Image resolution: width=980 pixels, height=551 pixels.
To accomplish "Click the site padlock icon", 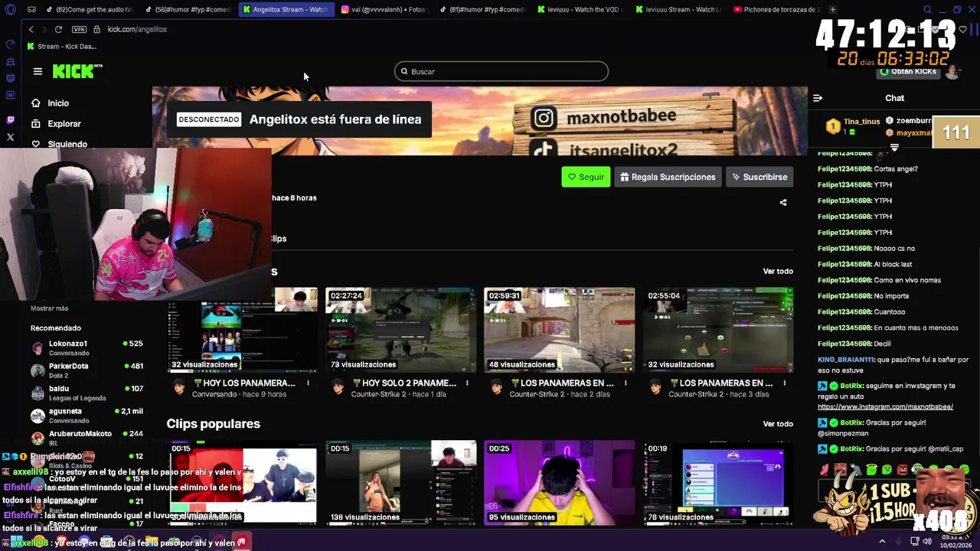I will (96, 29).
